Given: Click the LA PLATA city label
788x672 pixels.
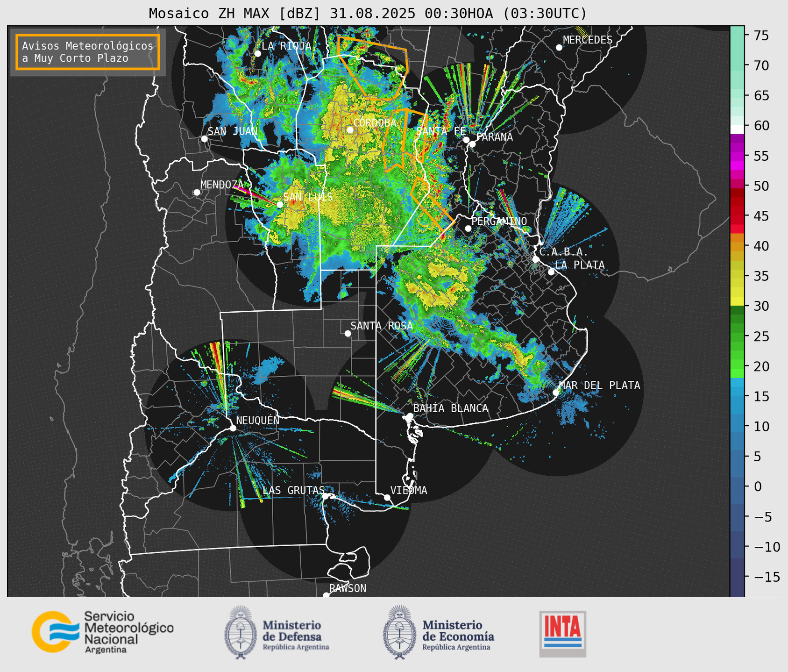Looking at the screenshot, I should pyautogui.click(x=580, y=265).
